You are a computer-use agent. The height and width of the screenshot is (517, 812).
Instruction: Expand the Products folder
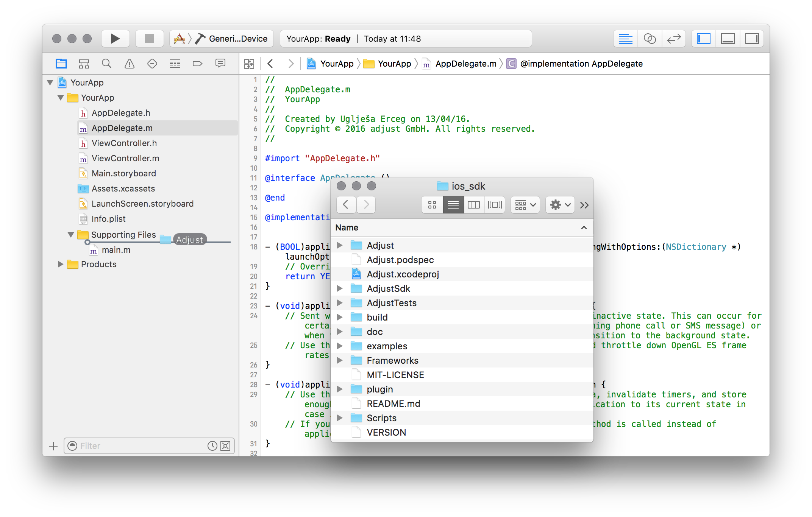point(60,264)
